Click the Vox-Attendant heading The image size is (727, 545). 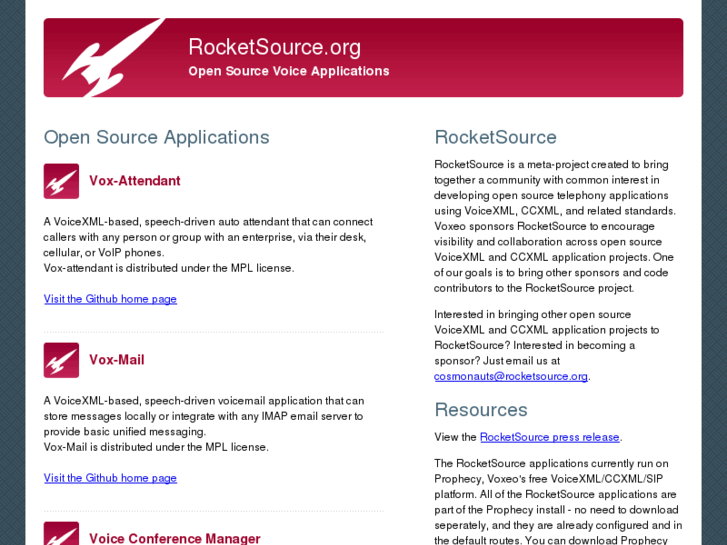pyautogui.click(x=134, y=180)
